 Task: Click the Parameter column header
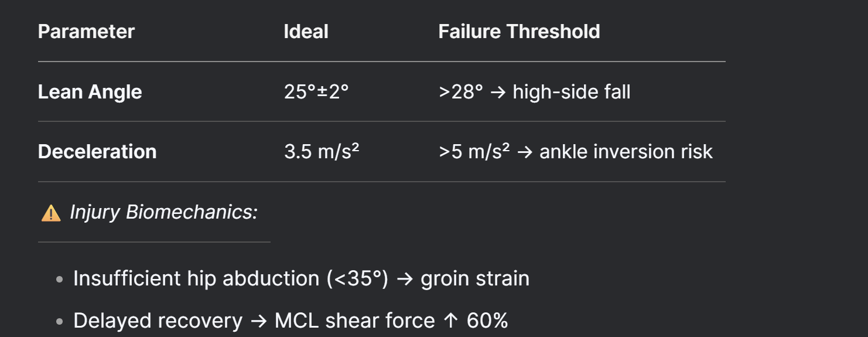(86, 31)
